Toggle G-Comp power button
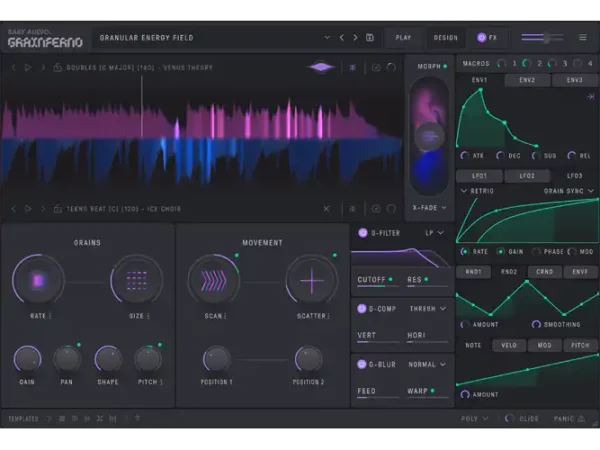The height and width of the screenshot is (450, 600). tap(362, 308)
